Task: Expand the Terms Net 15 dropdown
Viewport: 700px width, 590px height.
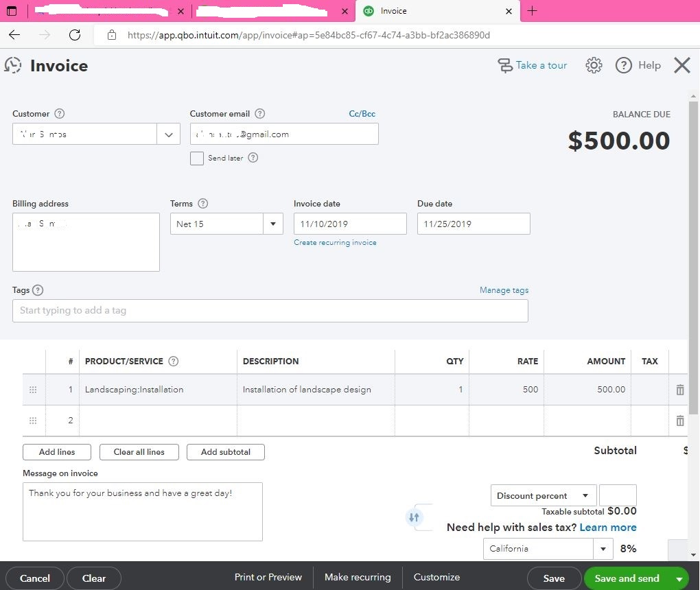Action: [272, 224]
